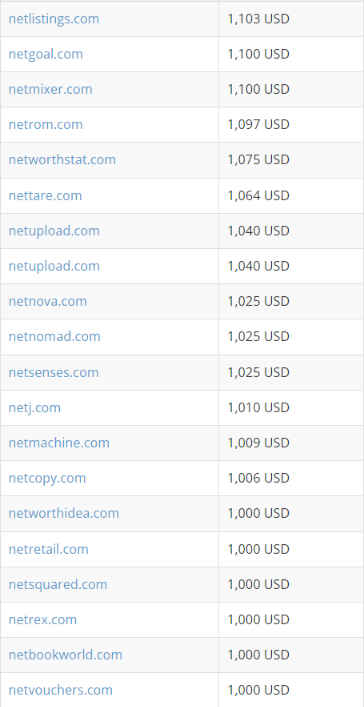364x707 pixels.
Task: Click the nettare.com link
Action: tap(45, 196)
